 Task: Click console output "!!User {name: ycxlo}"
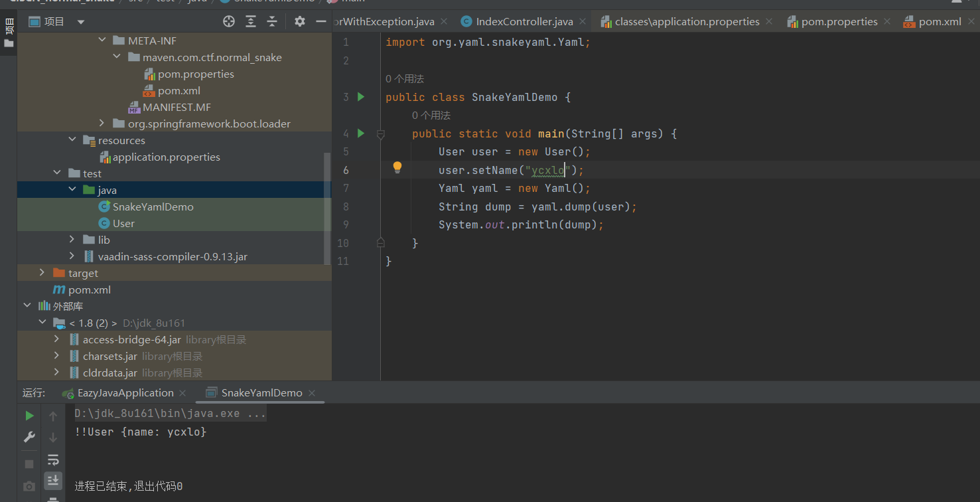coord(141,432)
